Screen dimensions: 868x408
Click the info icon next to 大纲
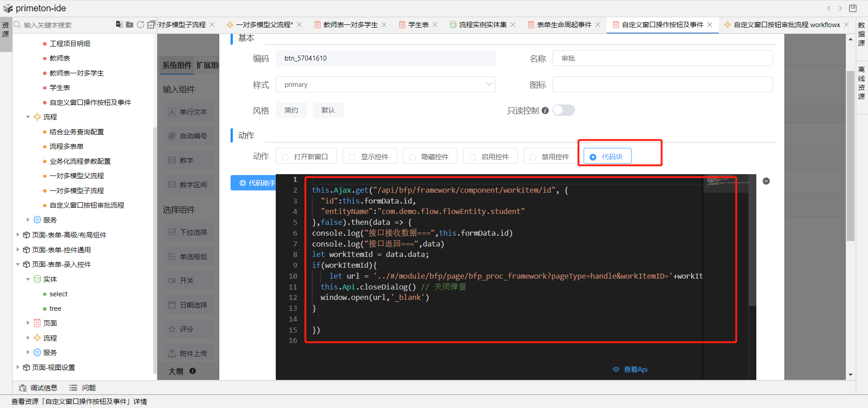(193, 371)
